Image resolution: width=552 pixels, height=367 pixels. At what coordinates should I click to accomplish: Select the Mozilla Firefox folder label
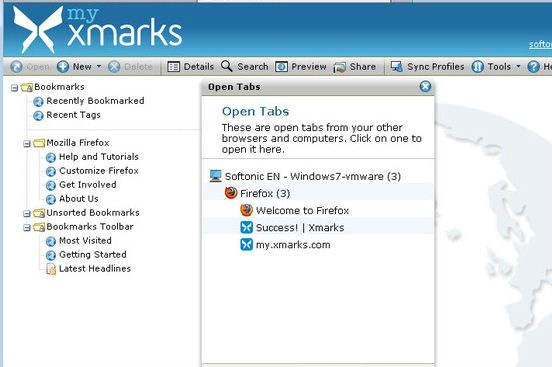[78, 143]
